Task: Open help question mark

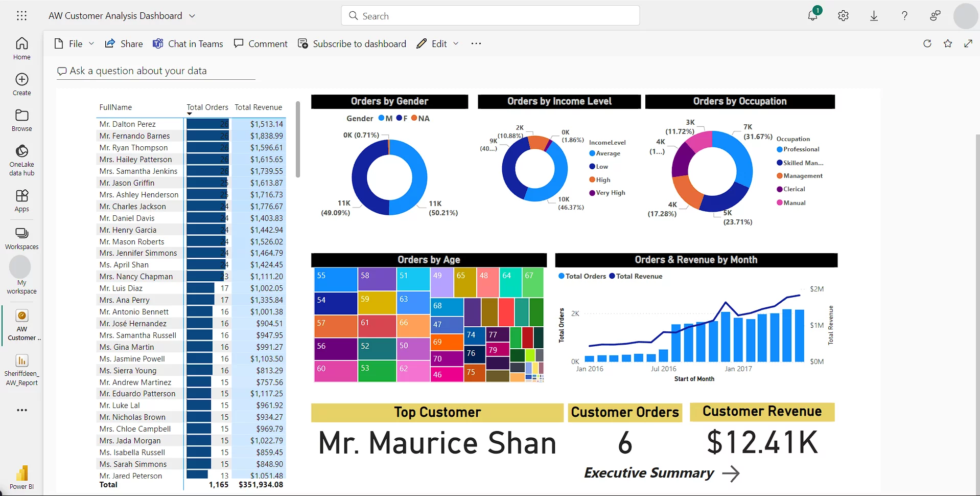Action: pyautogui.click(x=904, y=16)
